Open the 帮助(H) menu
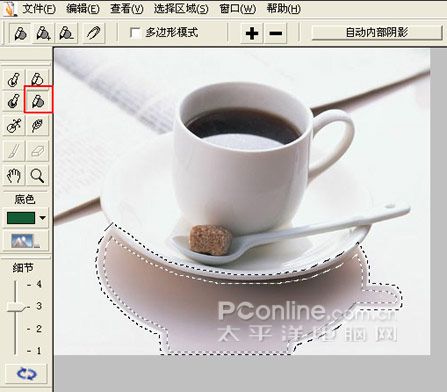Image resolution: width=447 pixels, height=392 pixels. pos(283,9)
